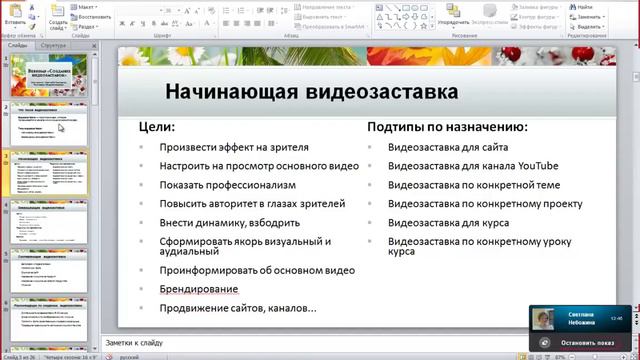Click the Find (Найти) button
The image size is (640, 360).
coord(580,7)
